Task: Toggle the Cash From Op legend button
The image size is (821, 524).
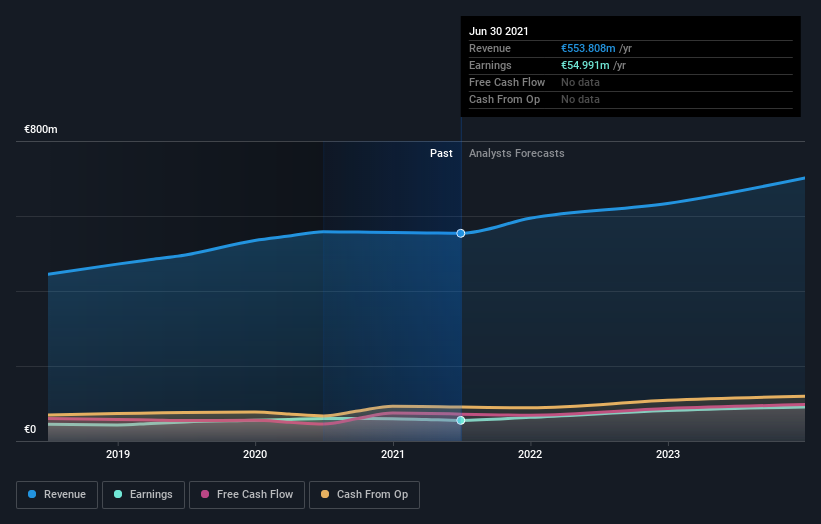Action: point(364,495)
